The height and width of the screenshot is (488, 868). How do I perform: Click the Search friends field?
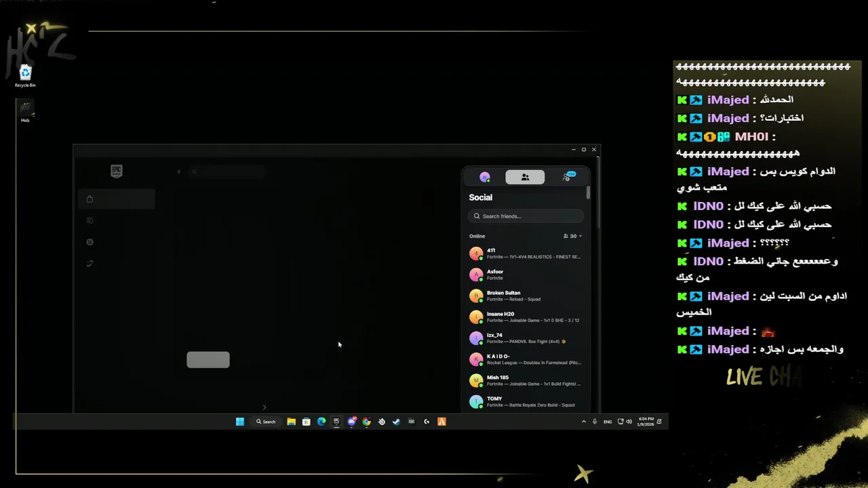526,216
